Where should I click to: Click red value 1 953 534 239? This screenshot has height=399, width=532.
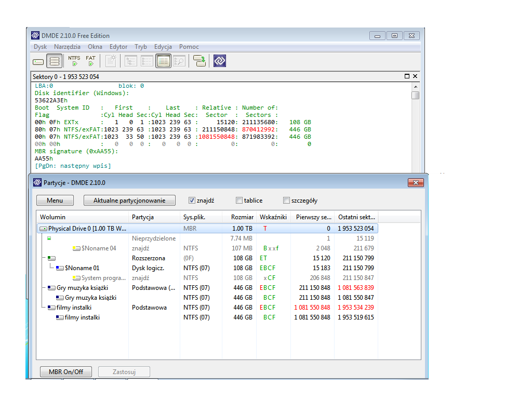pyautogui.click(x=355, y=308)
